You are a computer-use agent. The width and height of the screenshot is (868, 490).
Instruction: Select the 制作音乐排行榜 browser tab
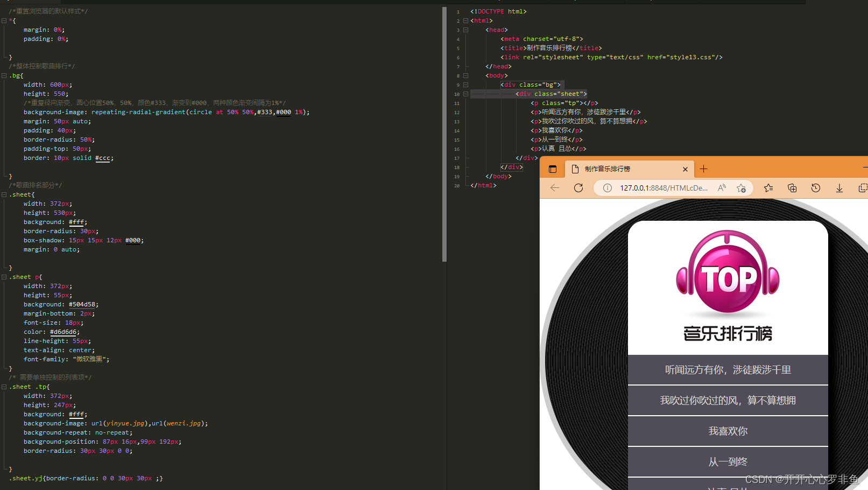point(629,169)
